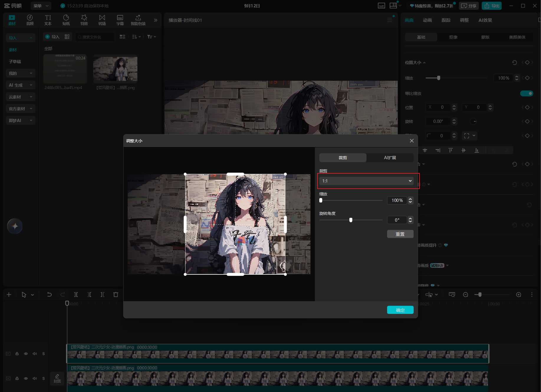This screenshot has width=541, height=392.
Task: Open the player menu hamburger icon
Action: (389, 20)
